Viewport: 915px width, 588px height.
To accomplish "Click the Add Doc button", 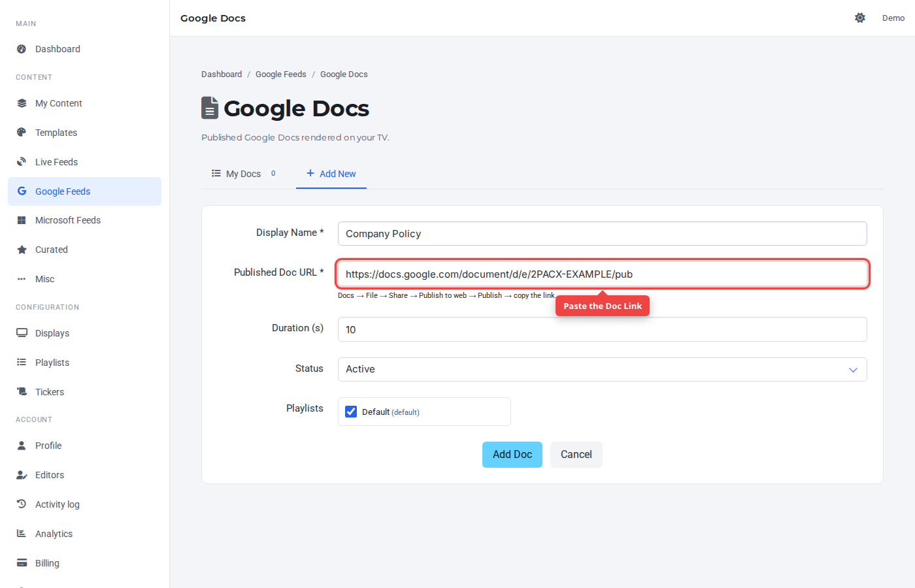I will (512, 455).
